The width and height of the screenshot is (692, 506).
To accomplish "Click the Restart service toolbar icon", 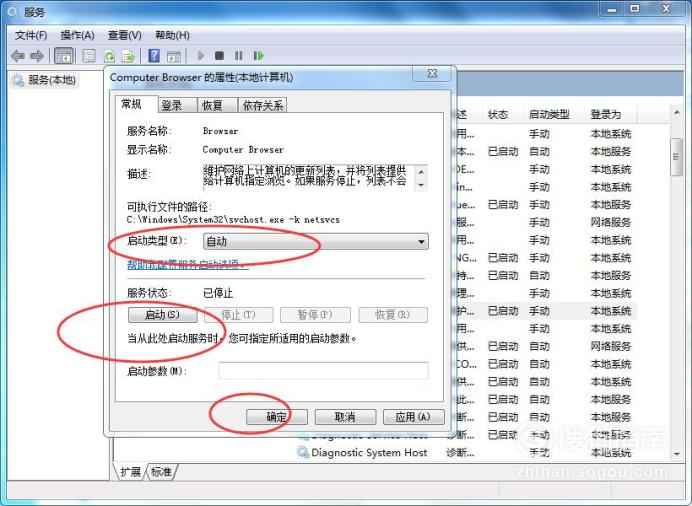I will click(259, 56).
